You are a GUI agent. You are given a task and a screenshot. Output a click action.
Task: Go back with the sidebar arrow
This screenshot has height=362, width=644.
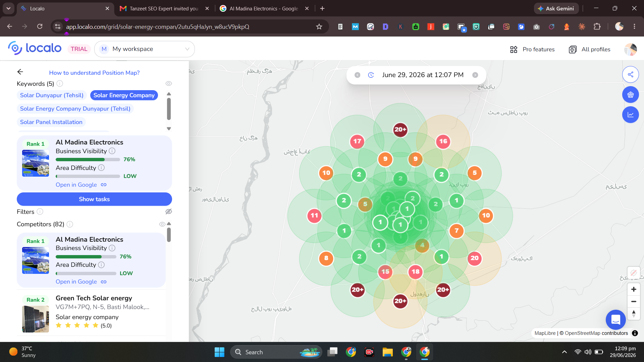[20, 72]
